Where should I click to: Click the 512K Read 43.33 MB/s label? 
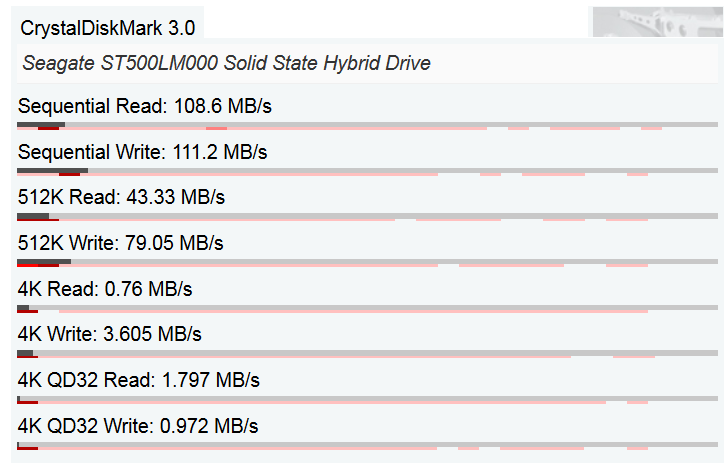click(x=121, y=197)
